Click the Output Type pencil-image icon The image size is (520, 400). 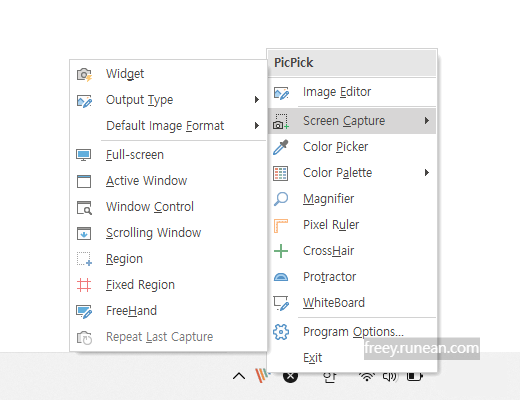84,101
